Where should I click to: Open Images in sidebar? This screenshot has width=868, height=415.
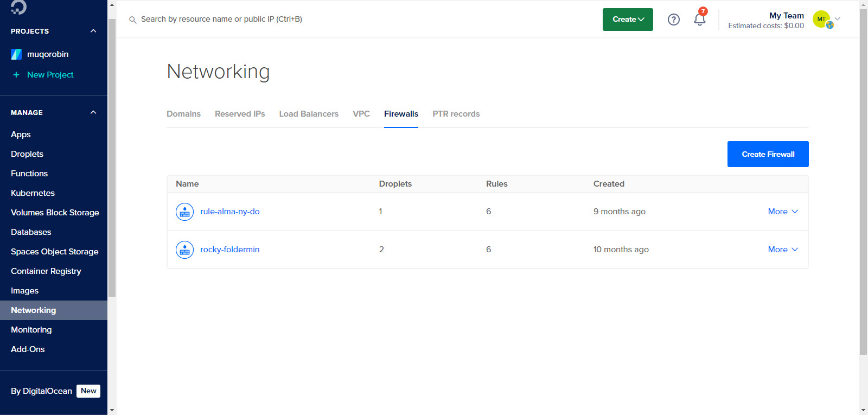[x=25, y=291]
